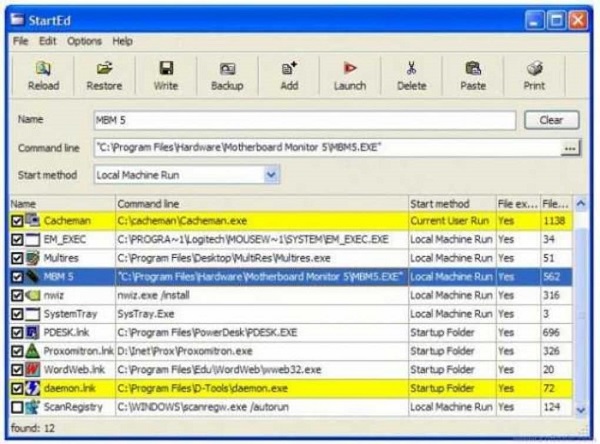Click the StartEd title bar icon
This screenshot has height=444, width=600.
tap(17, 20)
